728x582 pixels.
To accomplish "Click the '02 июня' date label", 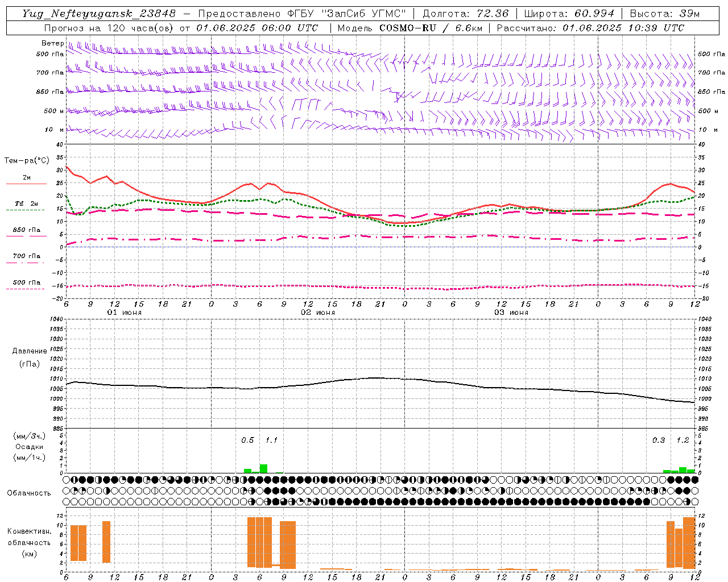I will (x=318, y=313).
